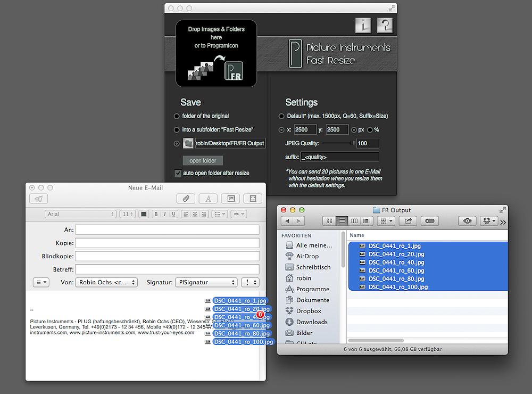Toggle italic formatting in the email

coord(165,214)
